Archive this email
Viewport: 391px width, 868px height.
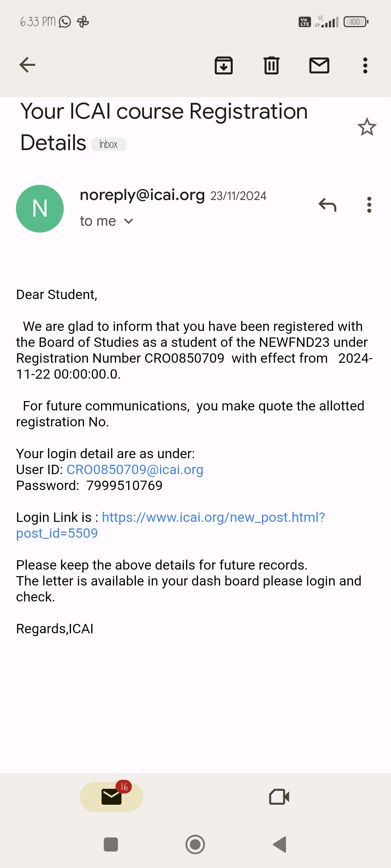pyautogui.click(x=224, y=65)
